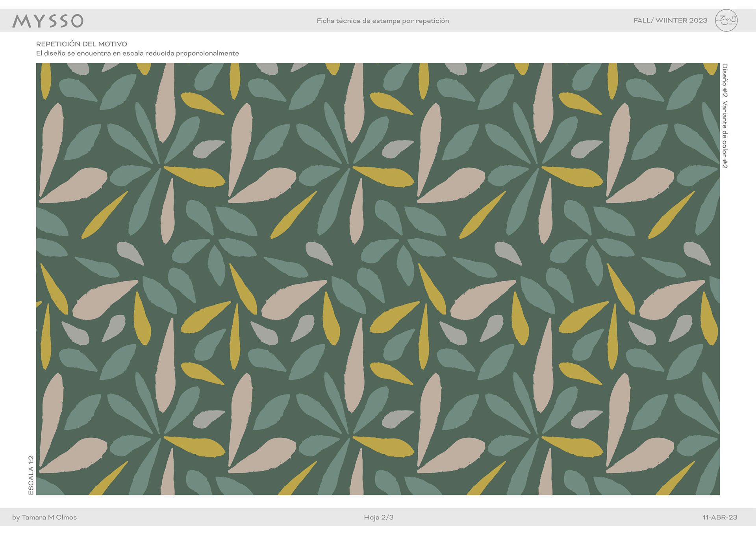Click the vertical ESCALA 1:2 label
The image size is (756, 535).
(31, 475)
